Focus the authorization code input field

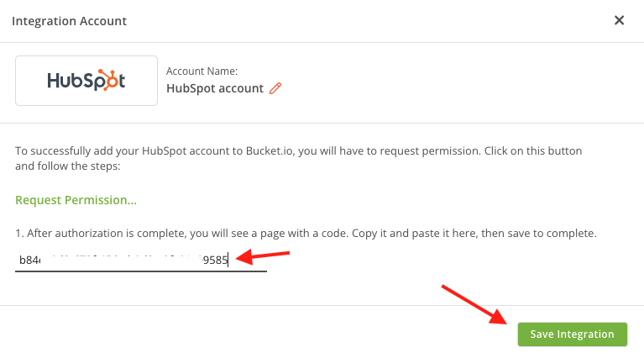click(141, 261)
